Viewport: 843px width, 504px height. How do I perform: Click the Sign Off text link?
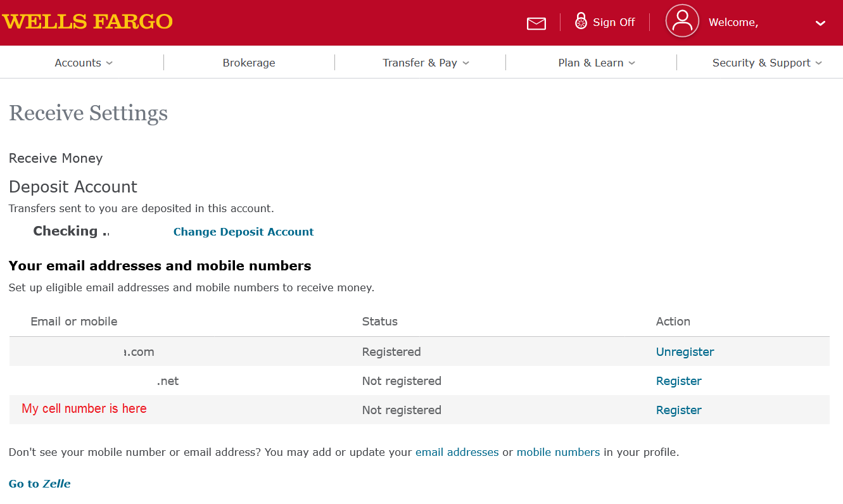[x=613, y=22]
